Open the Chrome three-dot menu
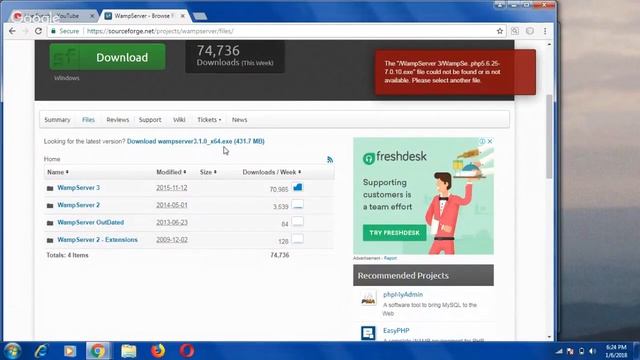Screen dimensions: 640x360 (545, 31)
